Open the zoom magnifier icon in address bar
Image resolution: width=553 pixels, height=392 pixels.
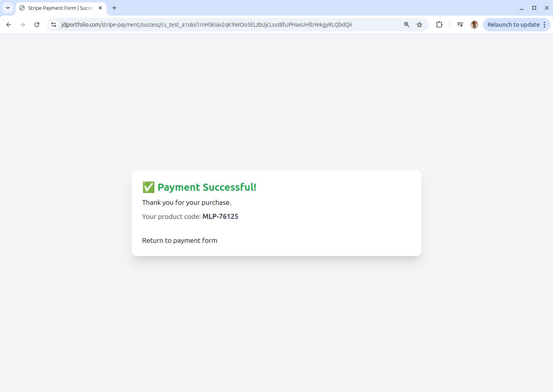(x=407, y=25)
